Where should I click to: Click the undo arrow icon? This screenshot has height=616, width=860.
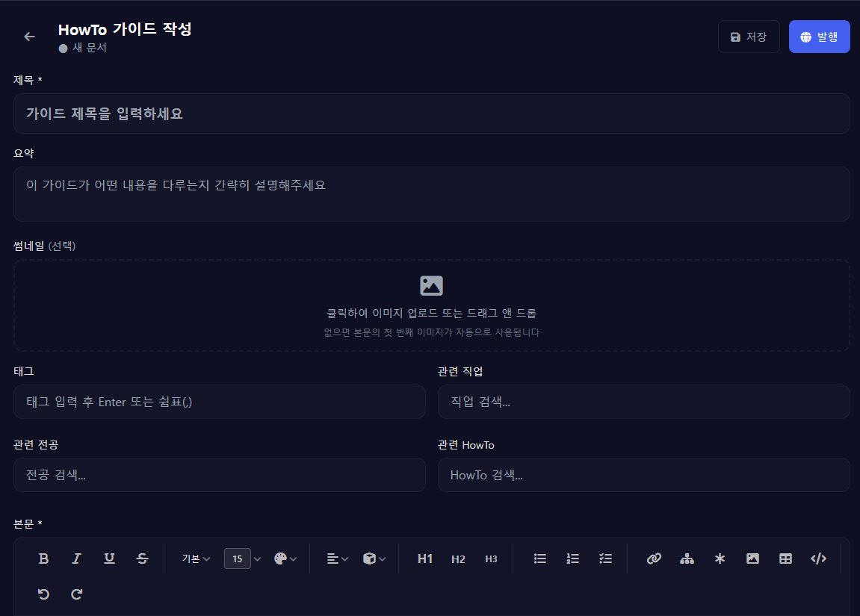pyautogui.click(x=43, y=594)
